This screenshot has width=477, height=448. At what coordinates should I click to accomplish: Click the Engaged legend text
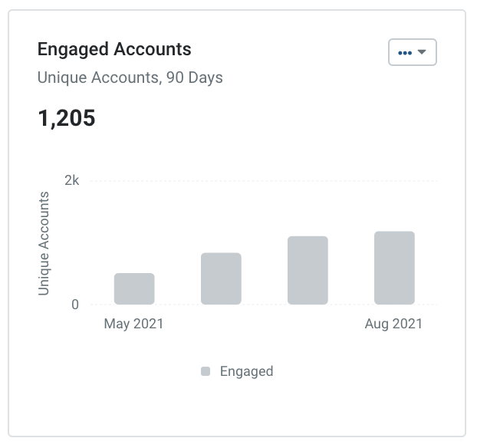click(x=247, y=371)
